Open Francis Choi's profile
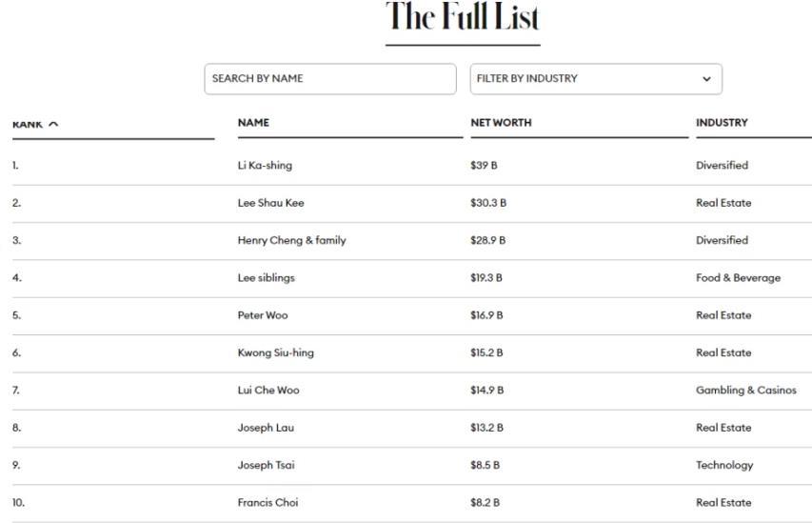This screenshot has height=523, width=812. tap(267, 503)
